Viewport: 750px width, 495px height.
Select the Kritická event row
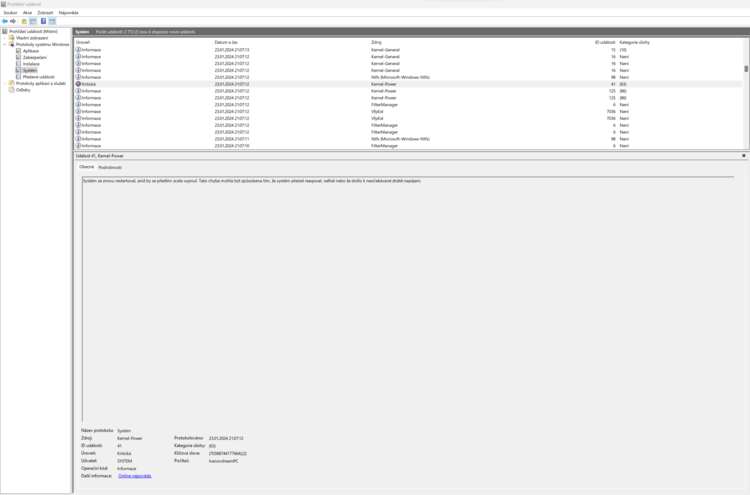coord(408,84)
